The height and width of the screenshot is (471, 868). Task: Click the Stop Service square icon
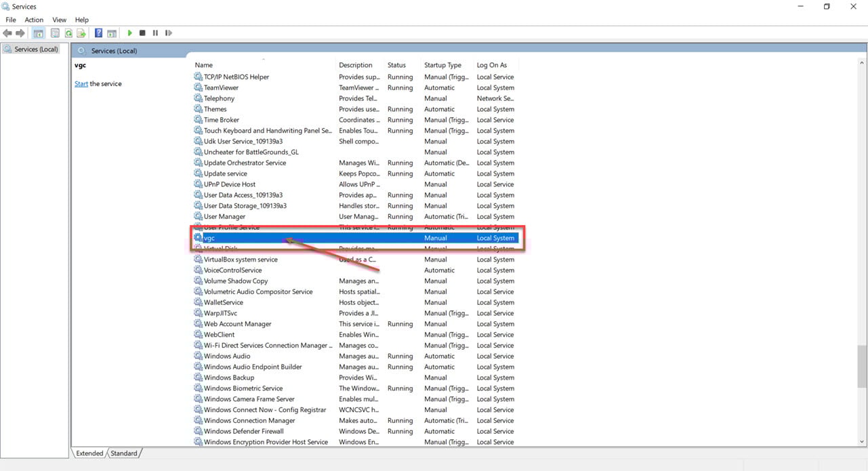pyautogui.click(x=142, y=33)
